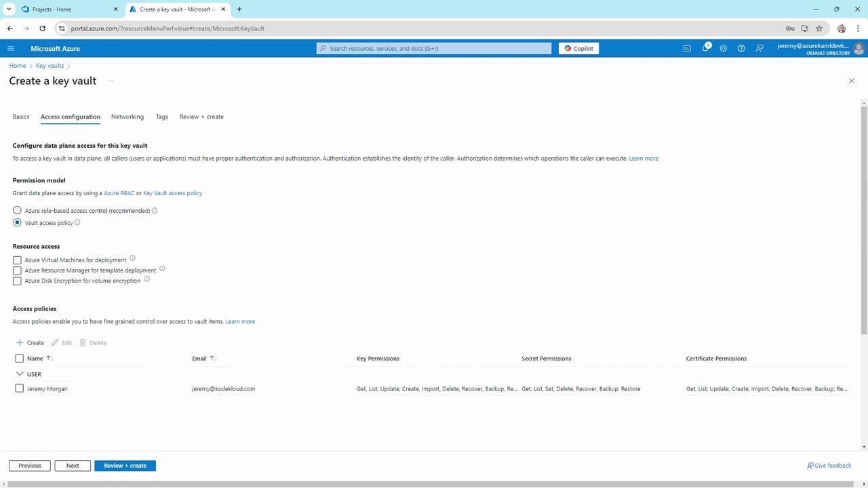Open the Key Vault access policy link

[x=173, y=193]
